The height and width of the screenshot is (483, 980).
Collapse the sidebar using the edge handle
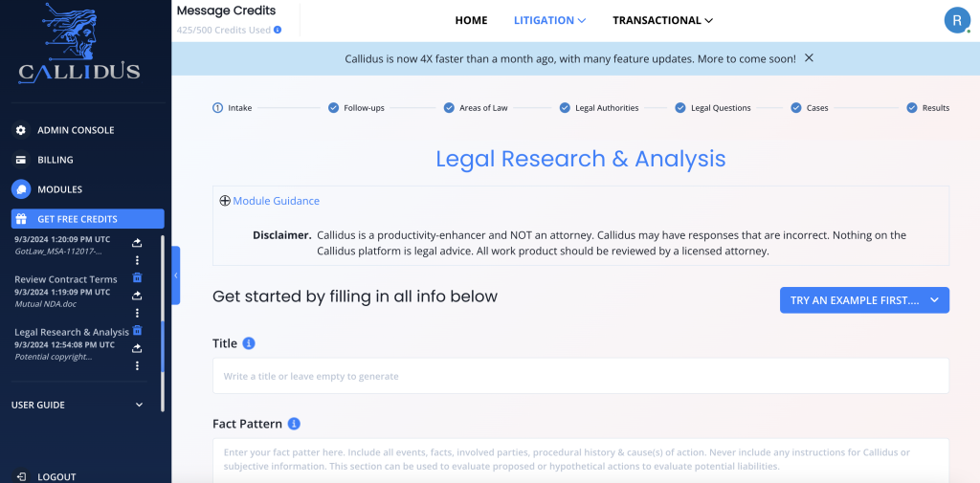176,275
